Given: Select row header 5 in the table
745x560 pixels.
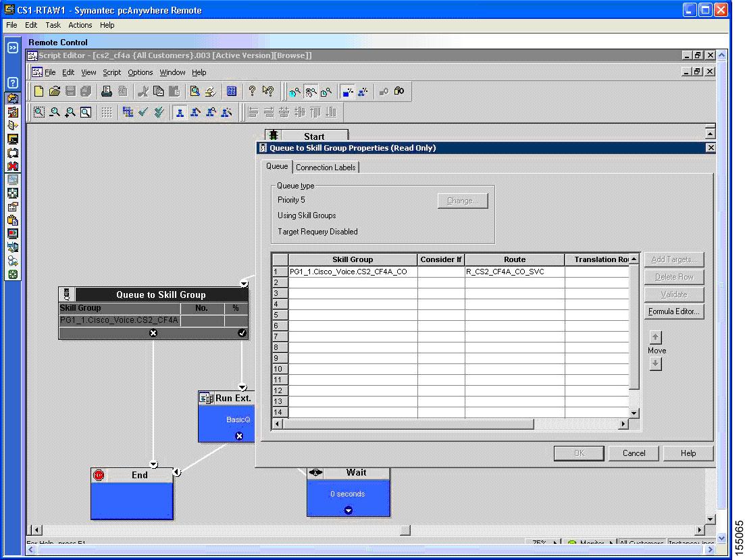Looking at the screenshot, I should [280, 315].
